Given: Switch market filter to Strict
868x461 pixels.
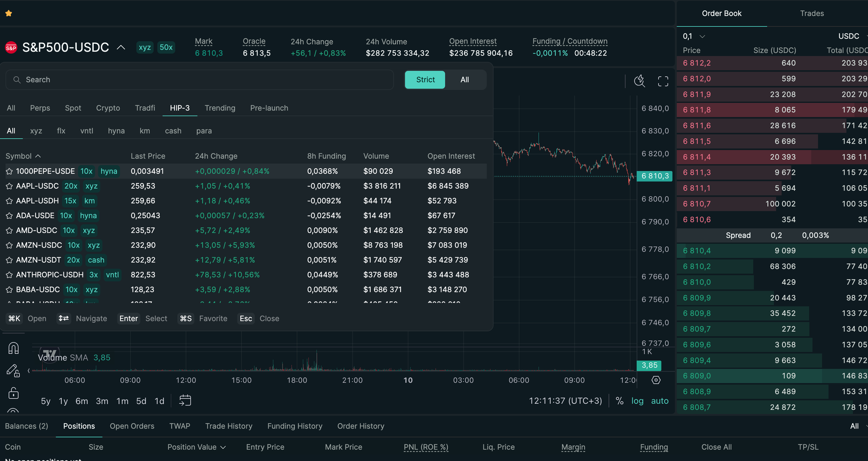Looking at the screenshot, I should (425, 80).
